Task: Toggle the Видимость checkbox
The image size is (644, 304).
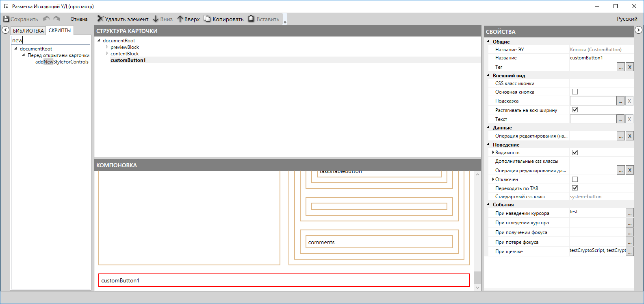Action: pyautogui.click(x=575, y=152)
